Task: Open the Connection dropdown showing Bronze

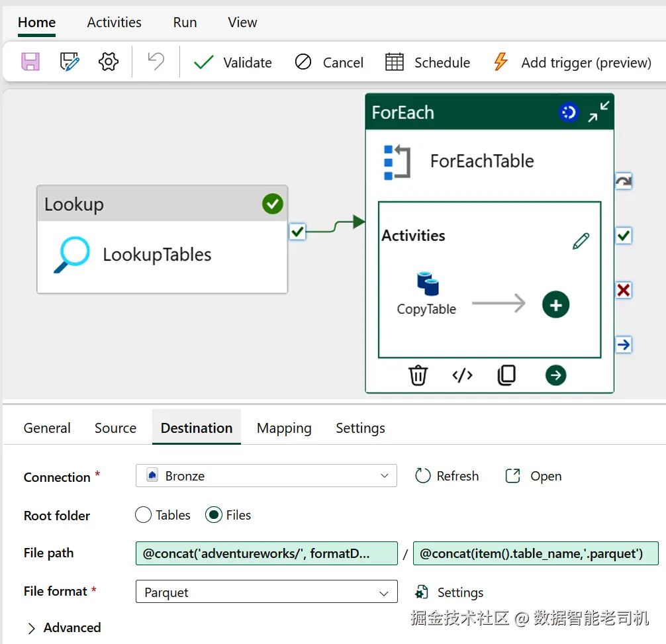Action: coord(266,476)
